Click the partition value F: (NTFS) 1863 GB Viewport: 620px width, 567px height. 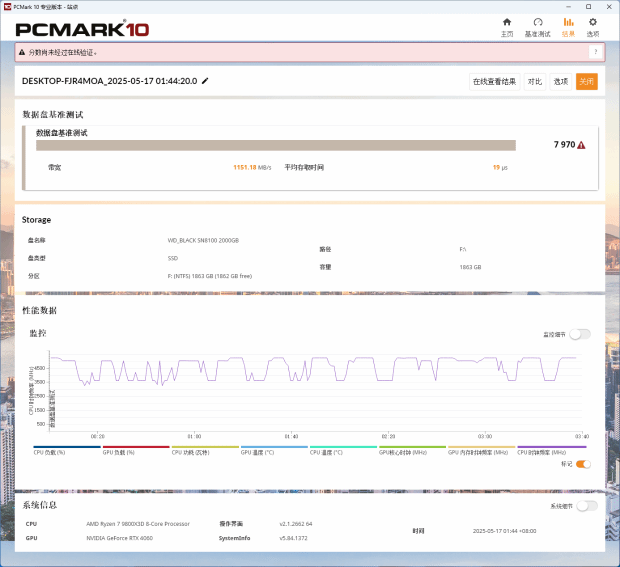tap(210, 276)
